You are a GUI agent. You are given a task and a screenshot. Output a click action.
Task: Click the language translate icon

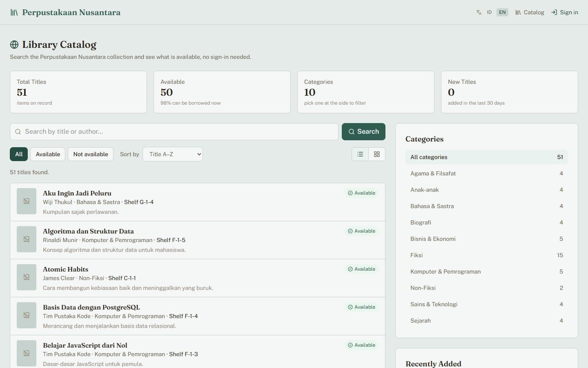point(479,12)
